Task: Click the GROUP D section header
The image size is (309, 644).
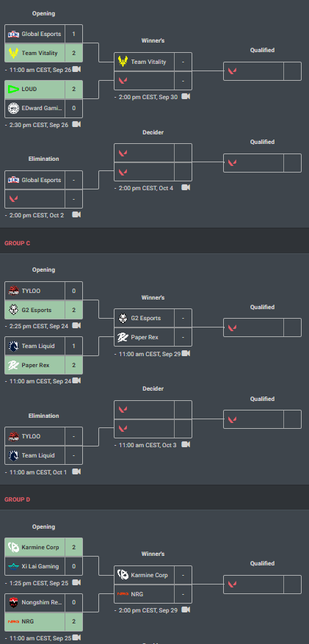Action: 17,499
